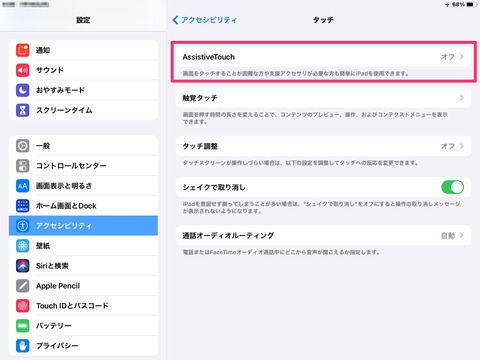The image size is (480, 360).
Task: Open タッチ調整 via its chevron
Action: 462,146
